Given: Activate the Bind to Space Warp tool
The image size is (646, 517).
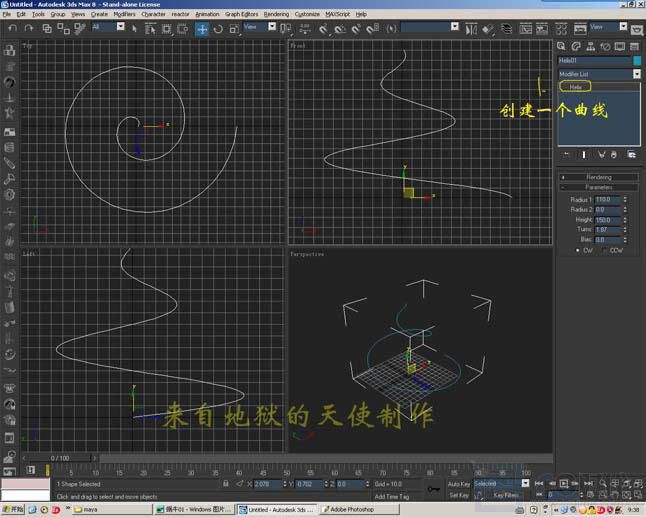Looking at the screenshot, I should click(80, 28).
